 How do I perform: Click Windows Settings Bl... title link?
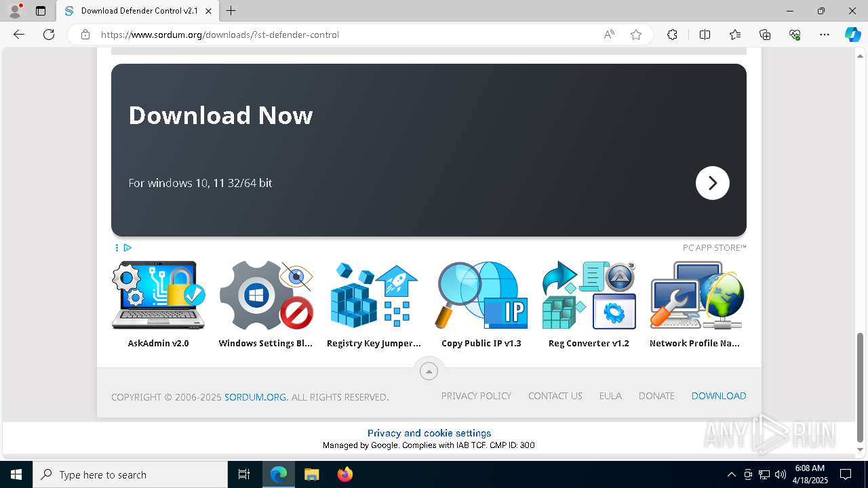pos(266,344)
